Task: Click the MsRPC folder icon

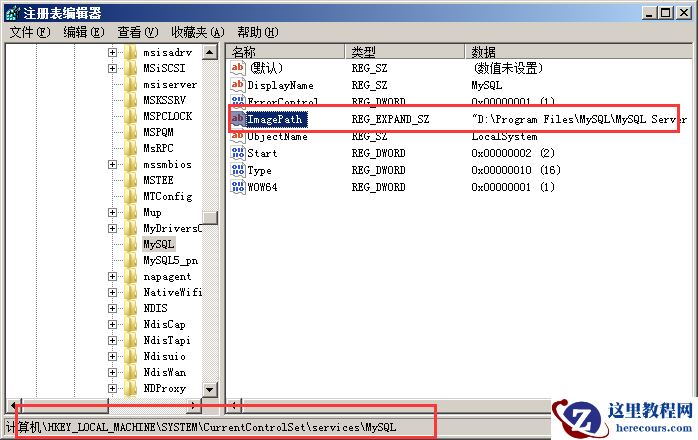Action: tap(130, 148)
